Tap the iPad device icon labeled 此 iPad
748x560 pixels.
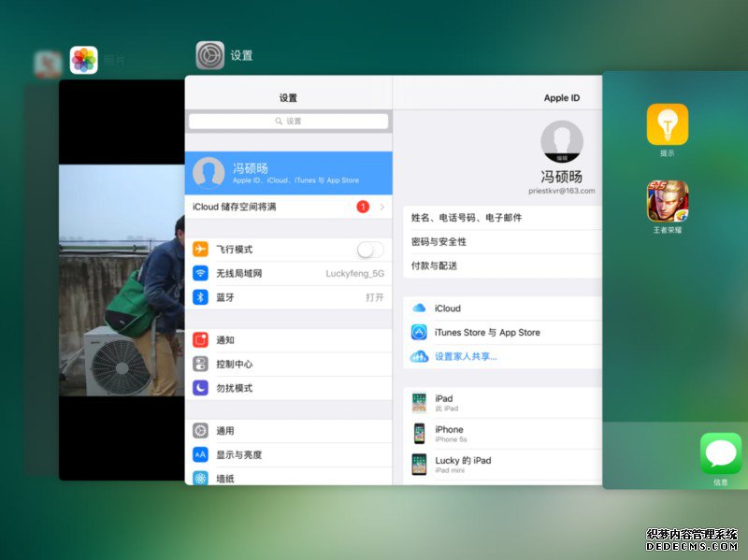point(419,403)
